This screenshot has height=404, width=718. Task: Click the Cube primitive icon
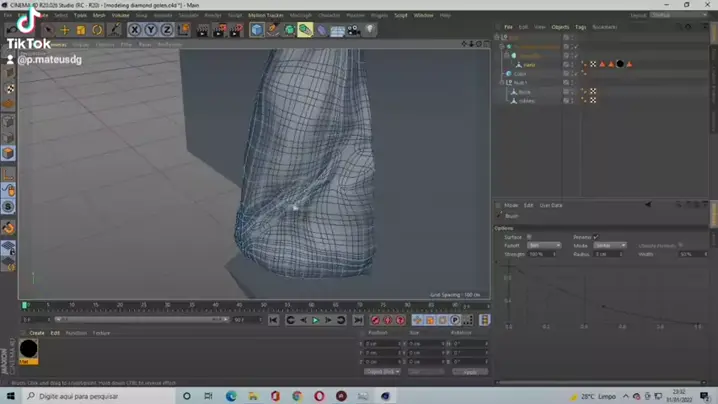click(257, 30)
